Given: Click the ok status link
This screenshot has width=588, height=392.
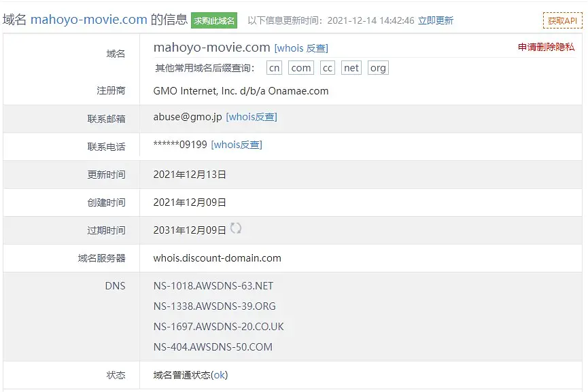Looking at the screenshot, I should 220,375.
